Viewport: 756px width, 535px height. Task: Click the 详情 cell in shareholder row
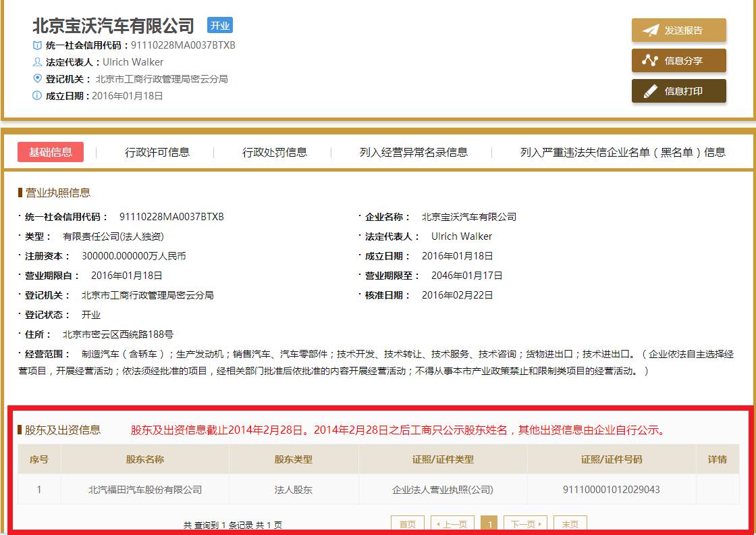(x=717, y=490)
